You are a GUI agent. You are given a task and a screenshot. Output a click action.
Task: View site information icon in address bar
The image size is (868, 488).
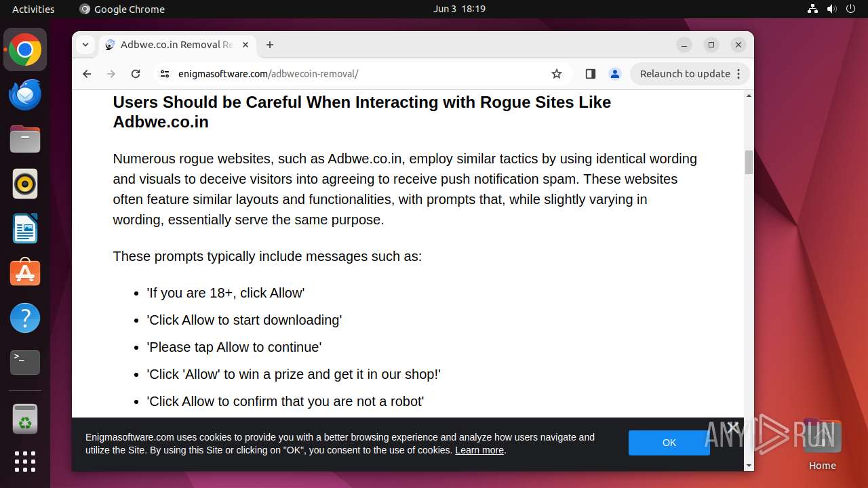[165, 74]
